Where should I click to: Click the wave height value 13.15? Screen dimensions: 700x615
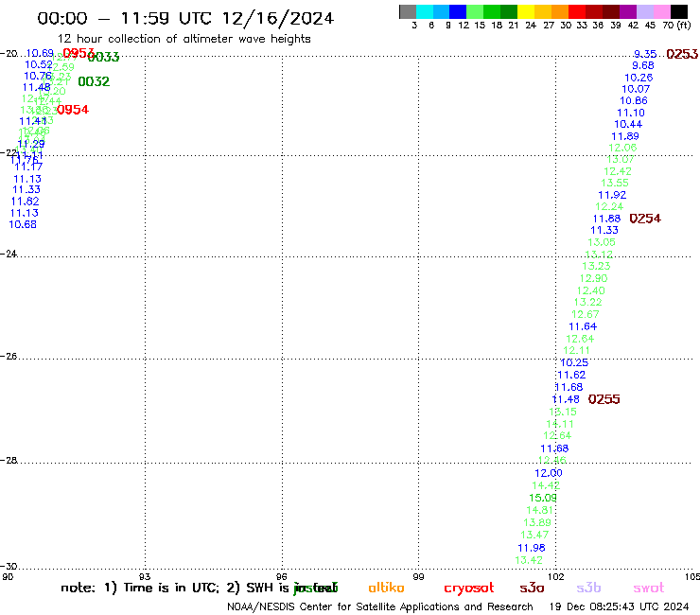563,412
